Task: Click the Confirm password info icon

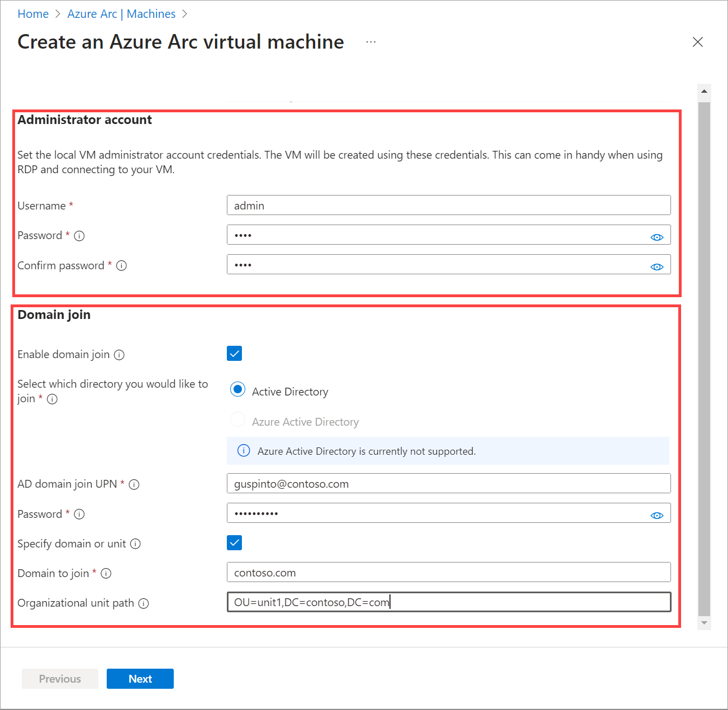Action: (x=122, y=265)
